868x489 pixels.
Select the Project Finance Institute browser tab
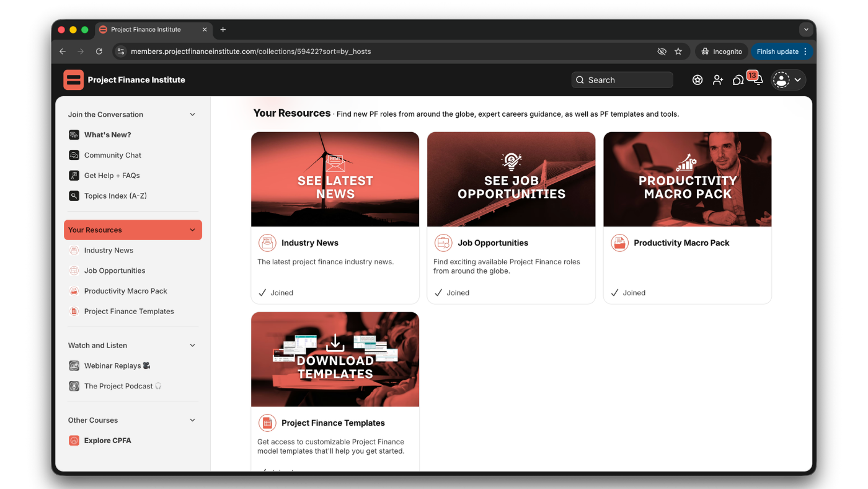[154, 29]
